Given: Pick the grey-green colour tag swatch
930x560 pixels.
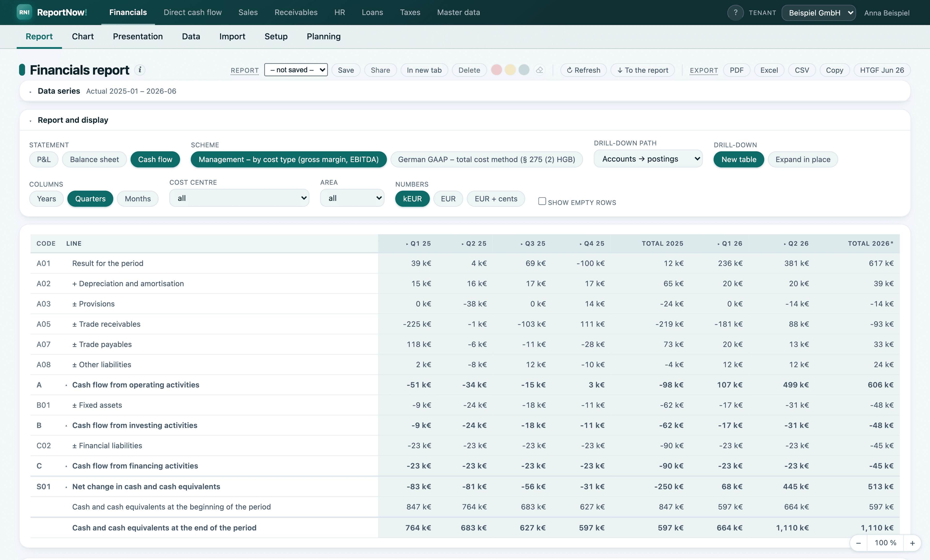Looking at the screenshot, I should (x=524, y=70).
